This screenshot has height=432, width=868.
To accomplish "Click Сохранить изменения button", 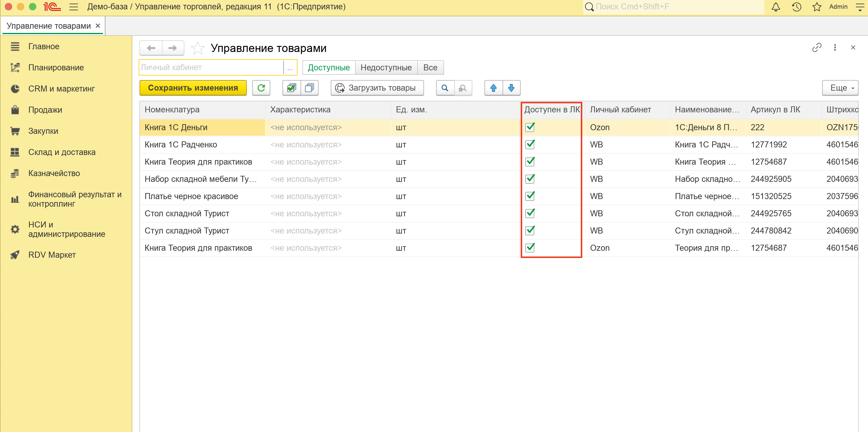I will pyautogui.click(x=193, y=88).
